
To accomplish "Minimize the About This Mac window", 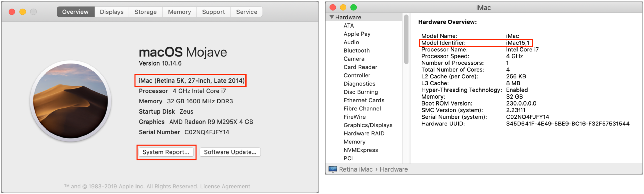I will (23, 12).
